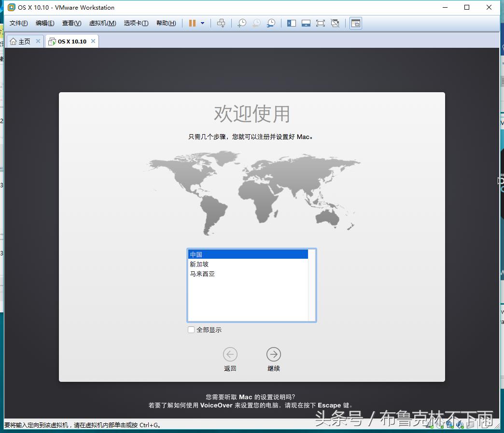Open the 查看 menu
504x433 pixels.
pos(71,23)
